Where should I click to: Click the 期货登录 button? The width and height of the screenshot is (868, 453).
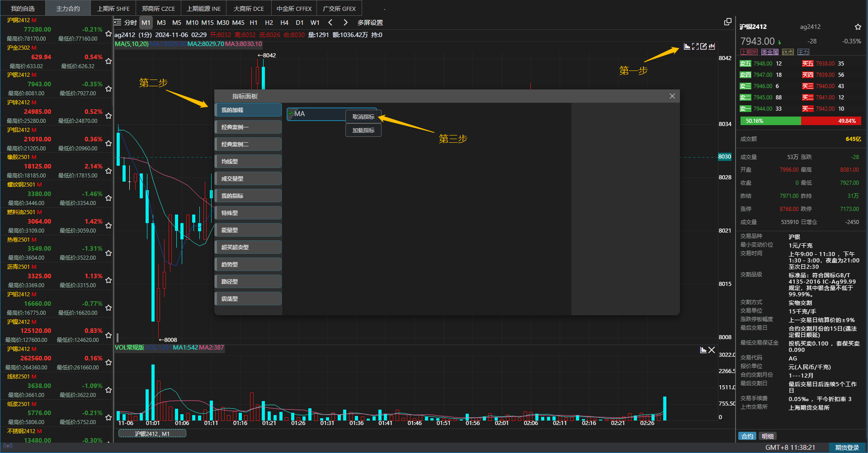click(x=847, y=448)
